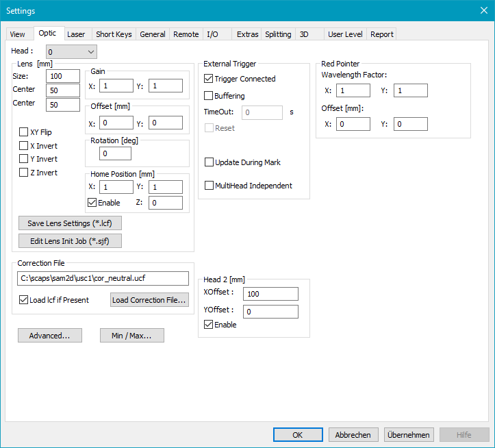Click Load Correction File button

pyautogui.click(x=149, y=300)
